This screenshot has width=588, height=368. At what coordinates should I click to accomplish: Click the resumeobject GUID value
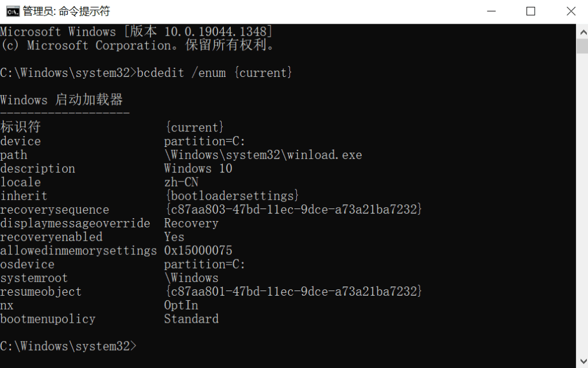pos(293,292)
